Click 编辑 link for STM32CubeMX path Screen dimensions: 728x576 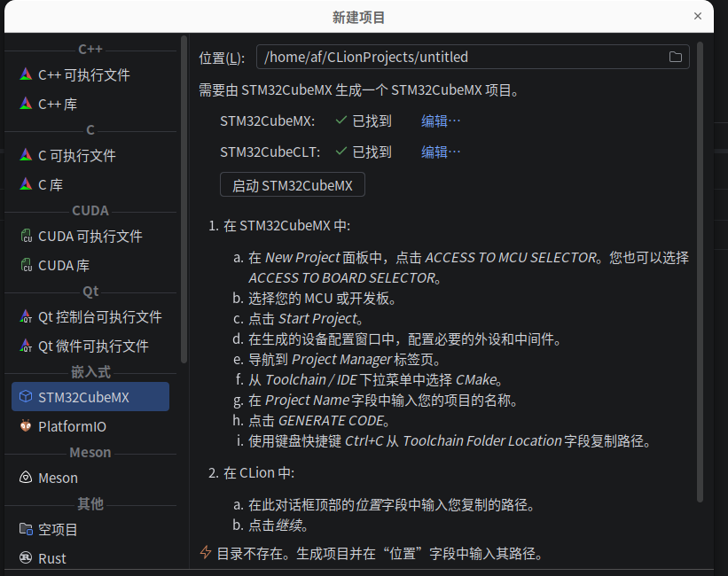click(441, 121)
